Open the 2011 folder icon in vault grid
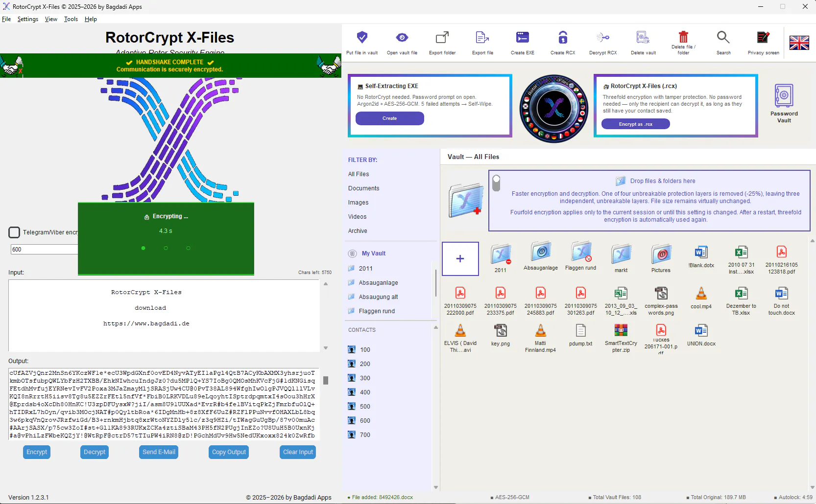 [501, 254]
